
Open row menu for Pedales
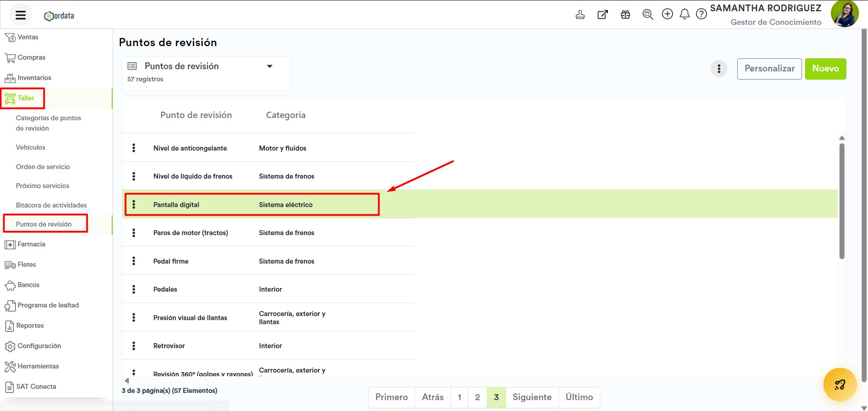click(133, 289)
